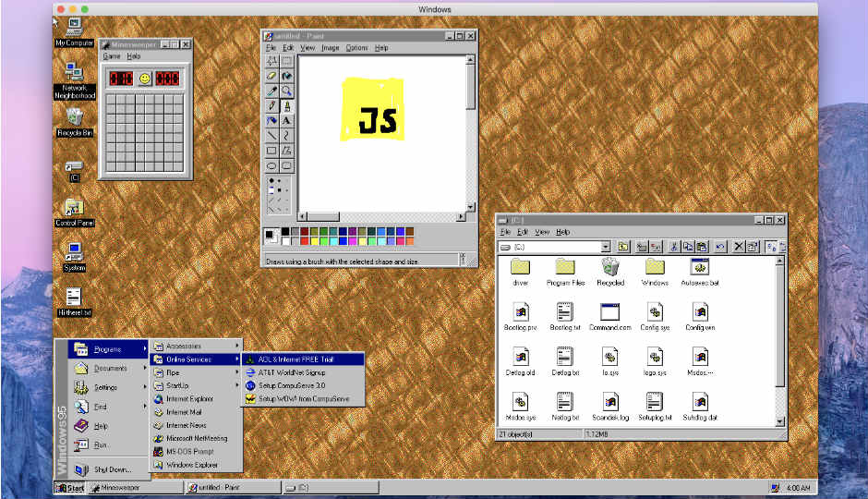Viewport: 868px width, 499px height.
Task: Click the Undo icon in C: window toolbar
Action: coord(719,247)
